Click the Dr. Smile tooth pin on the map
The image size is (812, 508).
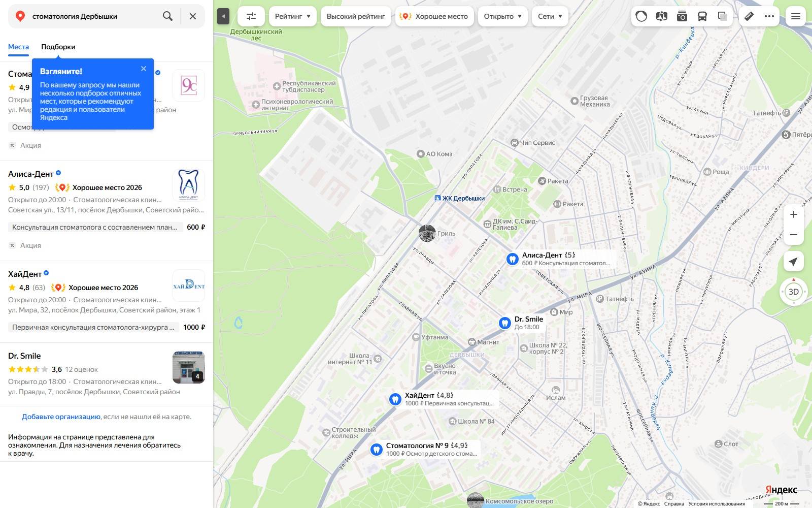click(504, 323)
